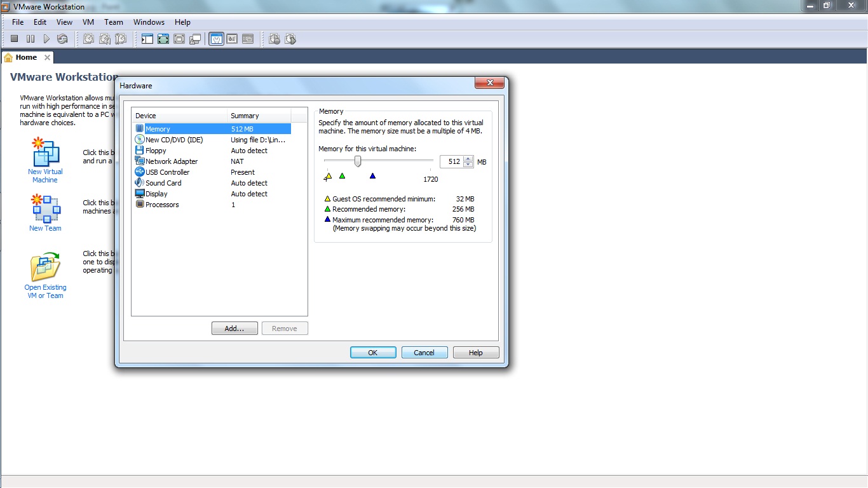The height and width of the screenshot is (488, 868).
Task: Select the Processors device row
Action: pyautogui.click(x=212, y=205)
